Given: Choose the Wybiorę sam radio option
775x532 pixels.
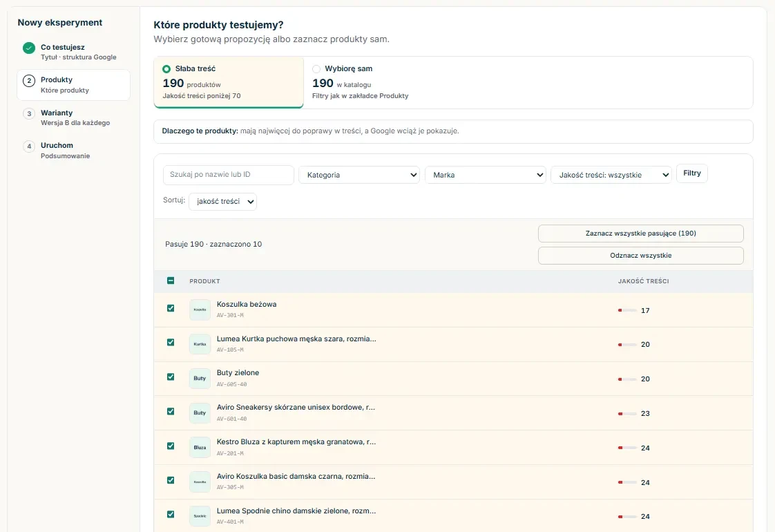Looking at the screenshot, I should 316,68.
